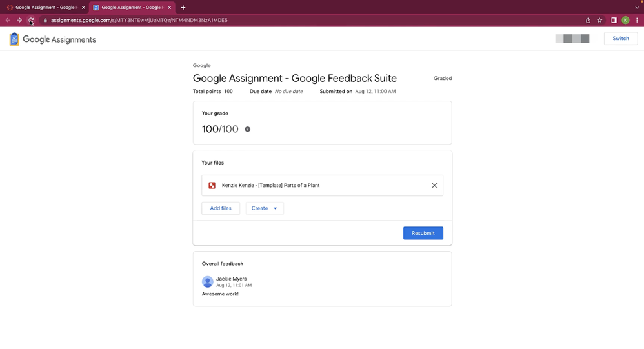Click the 'Total points 100' text
Screen dimensions: 644x349
pos(213,91)
